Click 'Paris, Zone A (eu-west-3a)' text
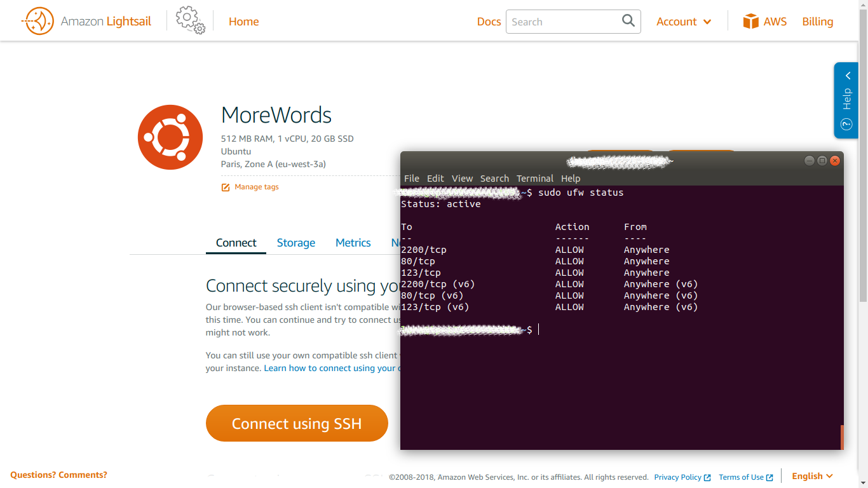The width and height of the screenshot is (868, 488). 273,164
